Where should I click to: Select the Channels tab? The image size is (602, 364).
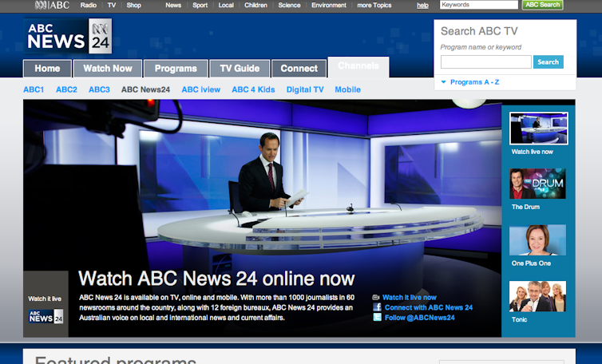pos(358,67)
